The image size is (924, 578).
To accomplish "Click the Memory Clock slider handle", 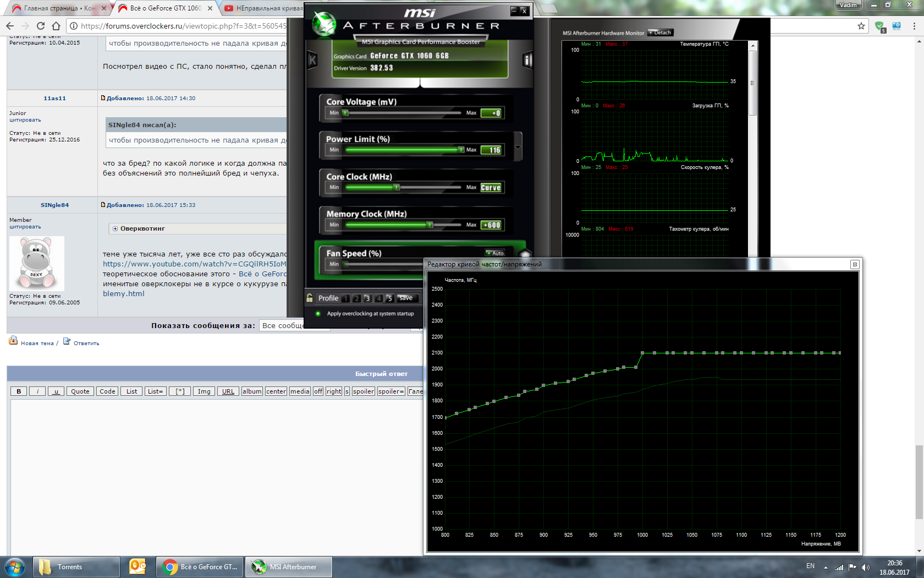I will click(x=430, y=225).
